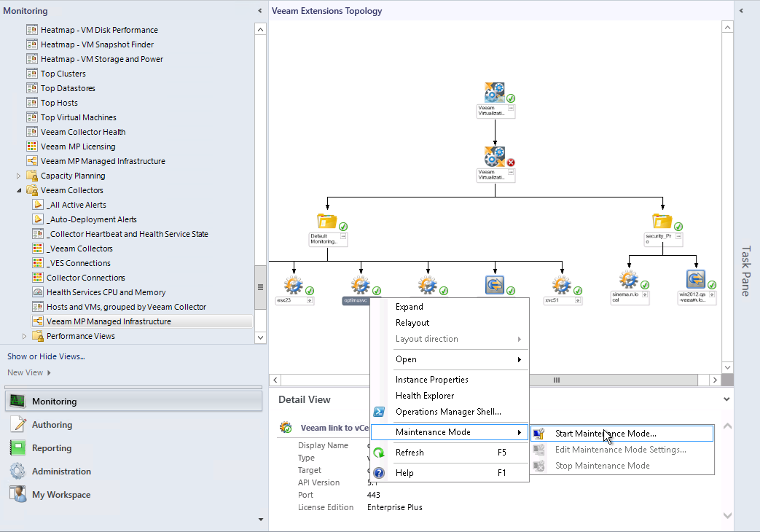The height and width of the screenshot is (532, 760).
Task: Click the Help question mark icon
Action: pyautogui.click(x=379, y=473)
